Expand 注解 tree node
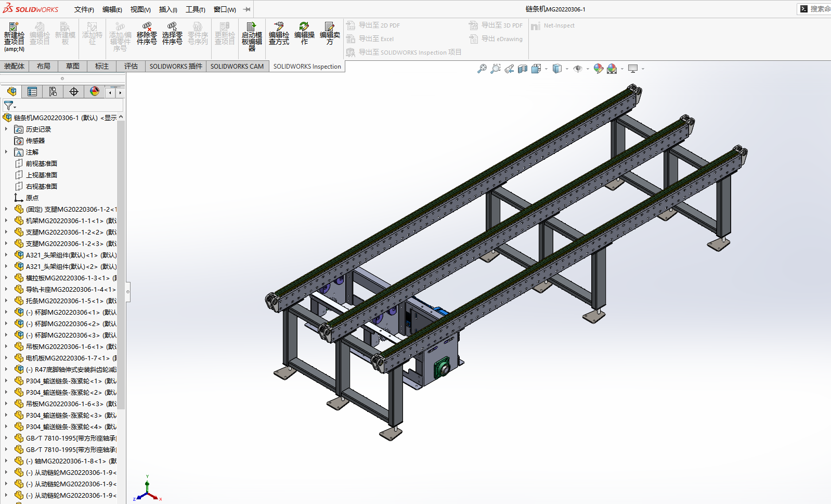831x504 pixels. [x=6, y=152]
